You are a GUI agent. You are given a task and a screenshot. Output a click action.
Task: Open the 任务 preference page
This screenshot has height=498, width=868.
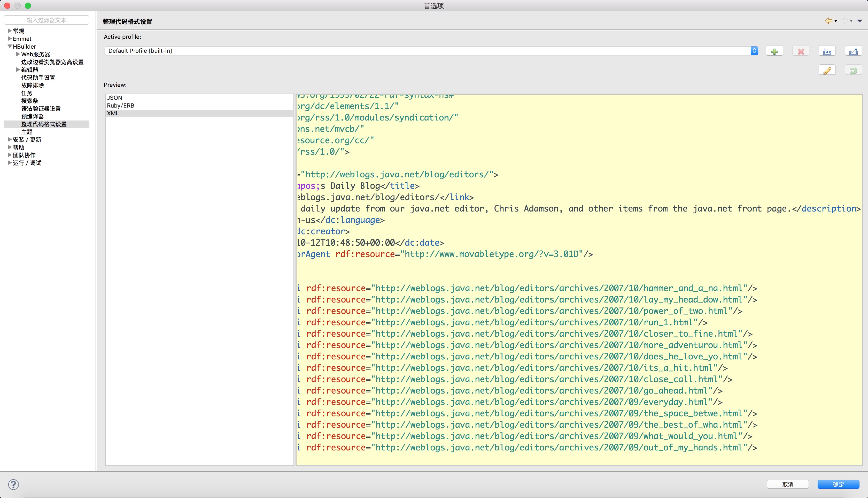click(27, 93)
